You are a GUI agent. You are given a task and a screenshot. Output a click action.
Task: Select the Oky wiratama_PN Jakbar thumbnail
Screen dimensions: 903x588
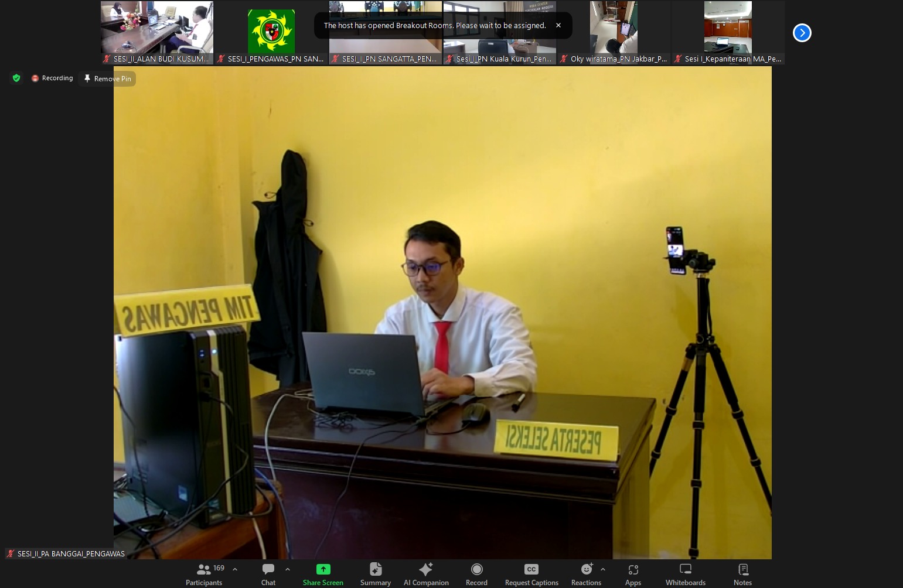614,32
